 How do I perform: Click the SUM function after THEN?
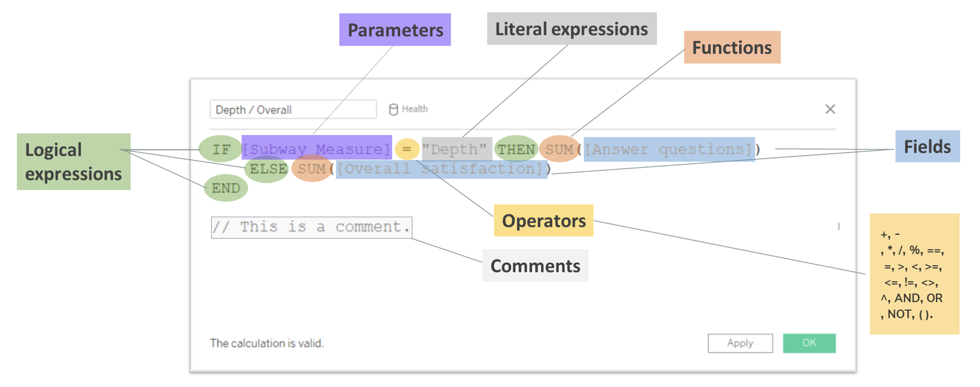558,148
